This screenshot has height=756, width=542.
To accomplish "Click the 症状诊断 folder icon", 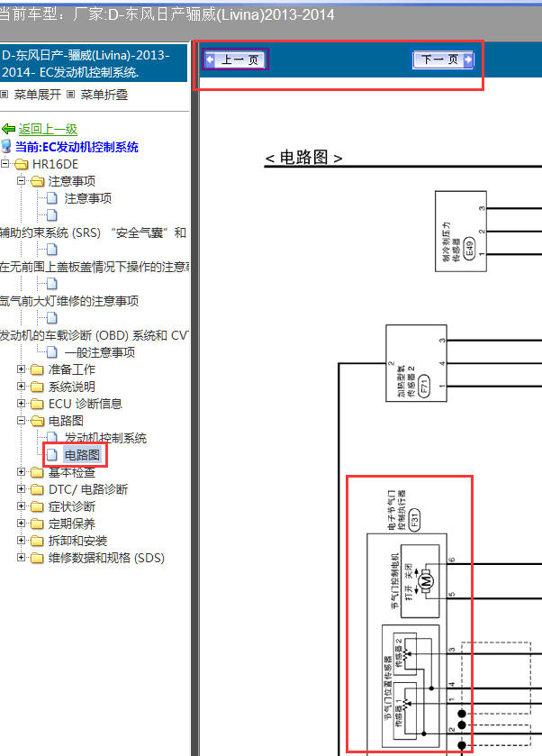I will click(x=37, y=506).
